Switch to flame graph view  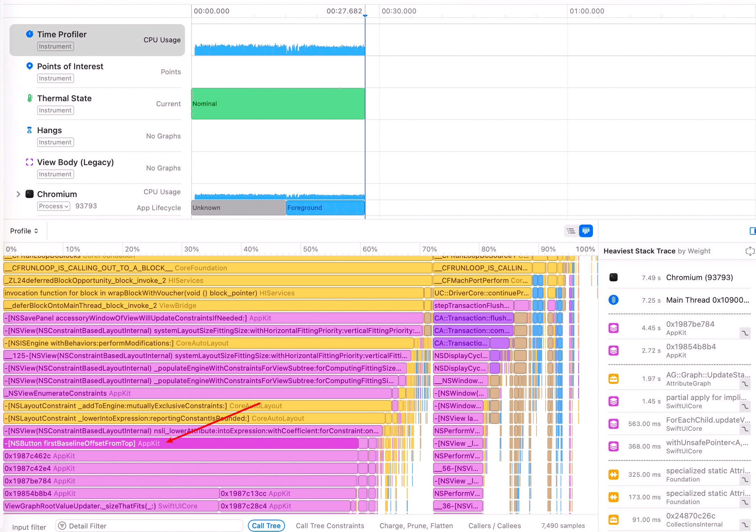coord(586,231)
